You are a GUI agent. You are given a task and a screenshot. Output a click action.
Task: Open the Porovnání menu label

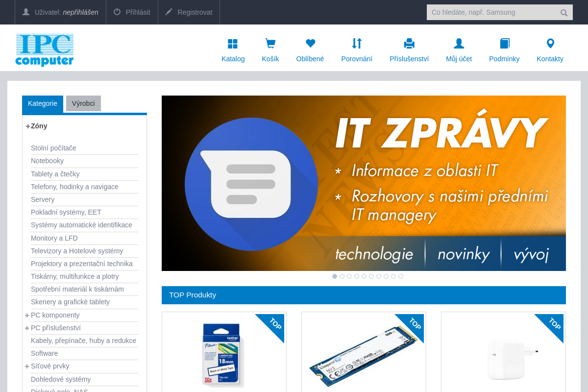click(x=357, y=59)
